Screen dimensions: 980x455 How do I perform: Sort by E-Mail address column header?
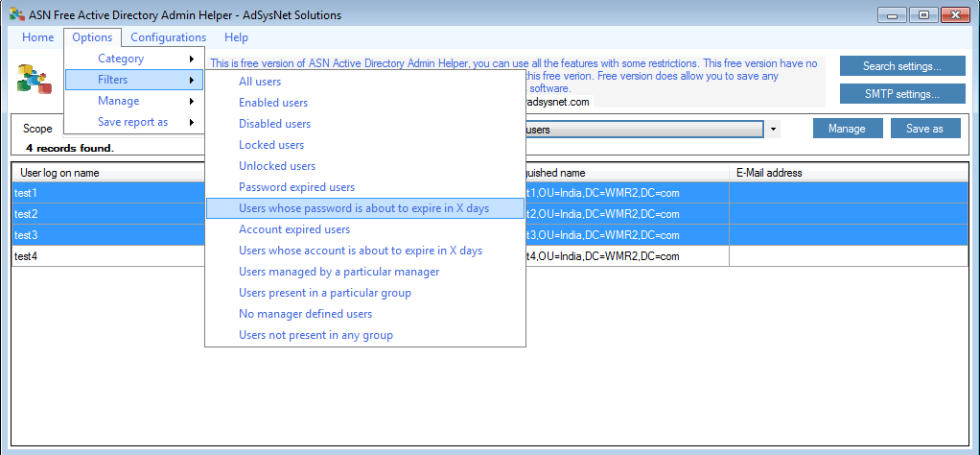pyautogui.click(x=849, y=173)
